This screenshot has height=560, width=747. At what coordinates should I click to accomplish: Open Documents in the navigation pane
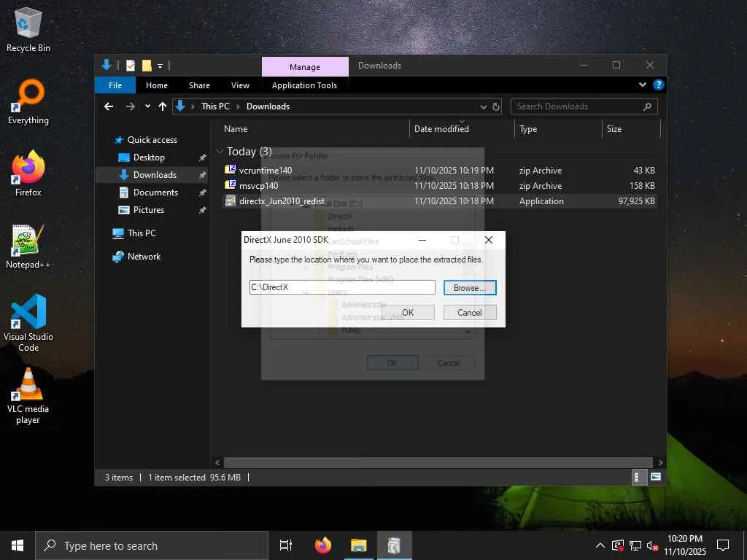coord(155,192)
